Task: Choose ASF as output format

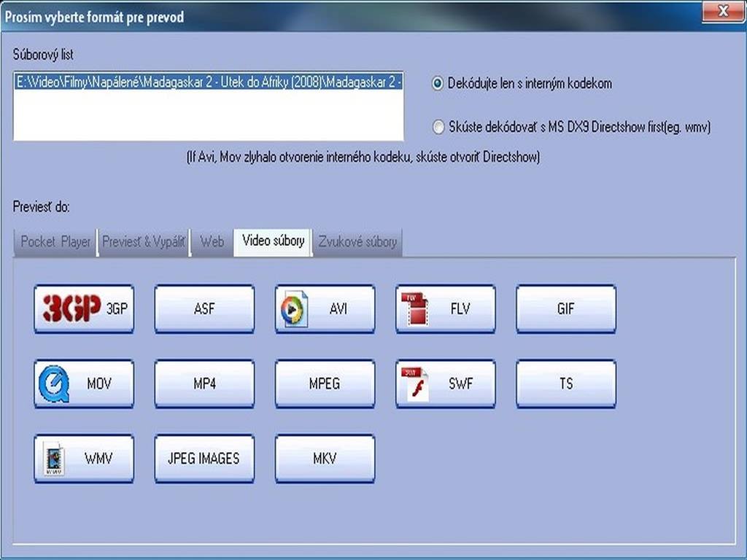Action: [204, 308]
